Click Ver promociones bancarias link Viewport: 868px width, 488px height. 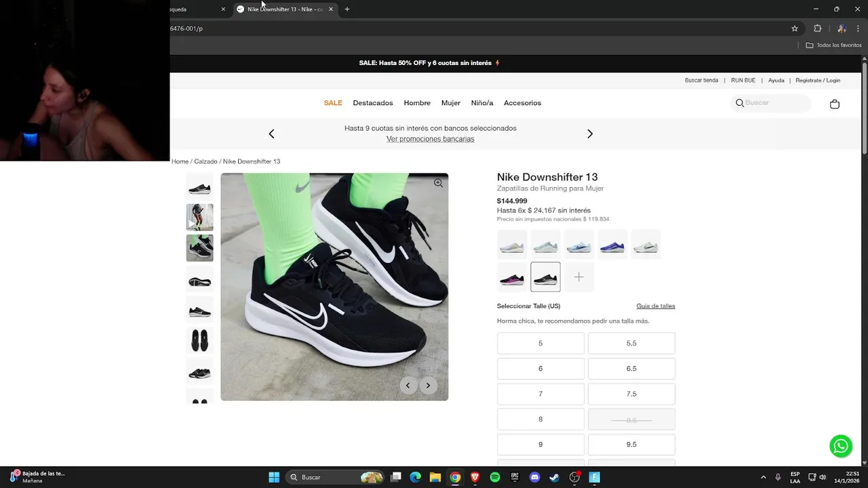pyautogui.click(x=431, y=139)
